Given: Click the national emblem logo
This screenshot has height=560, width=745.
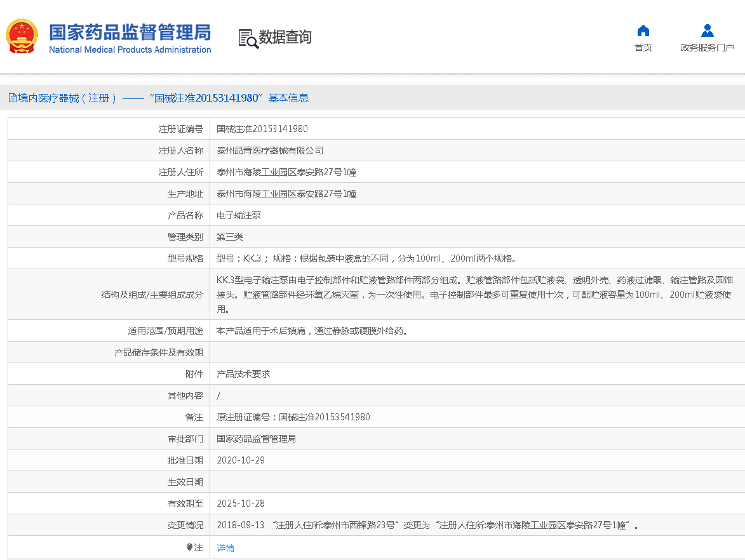Looking at the screenshot, I should [x=22, y=37].
